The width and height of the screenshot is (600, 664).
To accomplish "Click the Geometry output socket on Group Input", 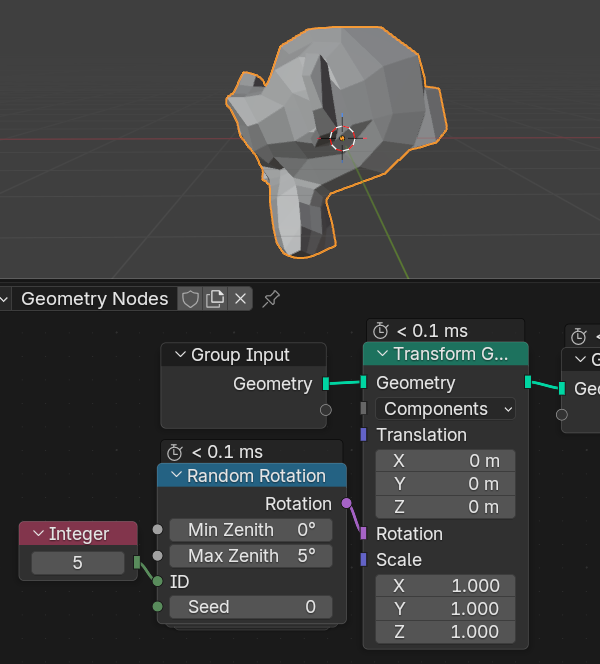I will (326, 383).
